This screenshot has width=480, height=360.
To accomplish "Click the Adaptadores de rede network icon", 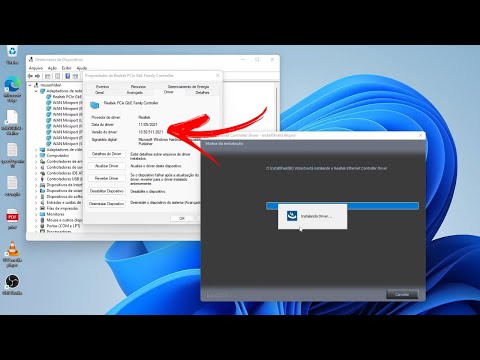I will pos(42,91).
